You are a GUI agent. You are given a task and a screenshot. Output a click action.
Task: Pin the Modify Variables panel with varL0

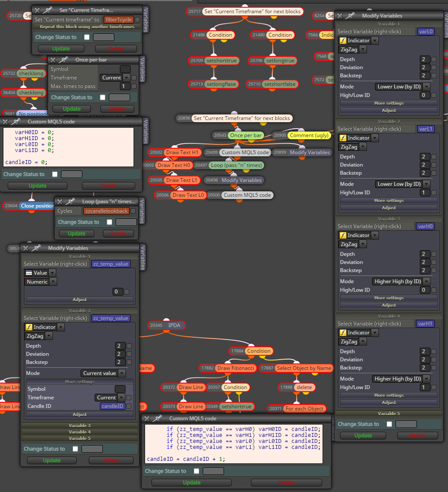coord(350,15)
